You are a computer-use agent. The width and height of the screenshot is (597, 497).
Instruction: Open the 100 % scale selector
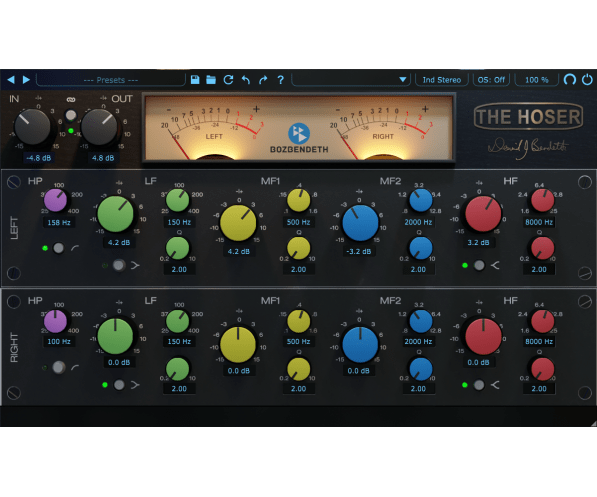pos(536,80)
